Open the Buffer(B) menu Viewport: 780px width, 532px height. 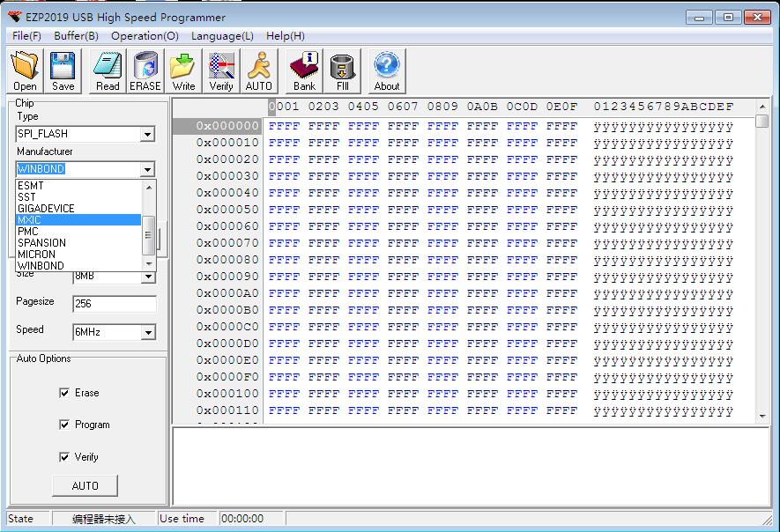(x=76, y=36)
